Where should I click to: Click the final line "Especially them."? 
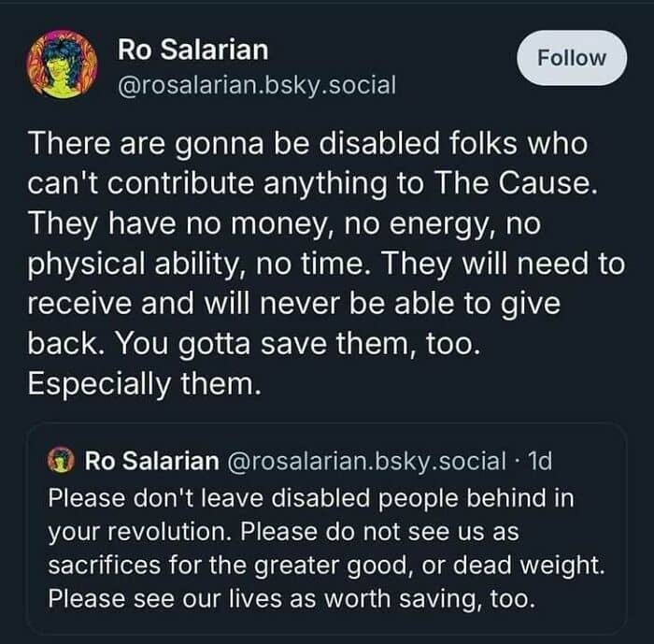pyautogui.click(x=140, y=385)
